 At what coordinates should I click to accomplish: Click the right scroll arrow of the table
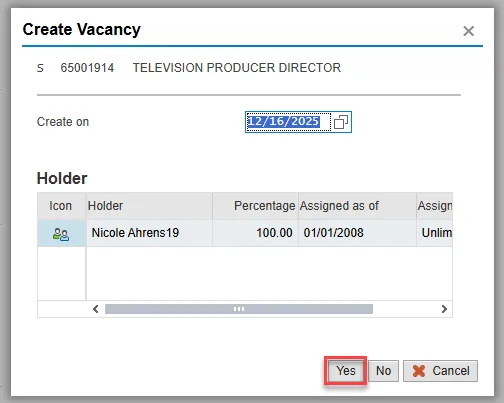point(444,309)
